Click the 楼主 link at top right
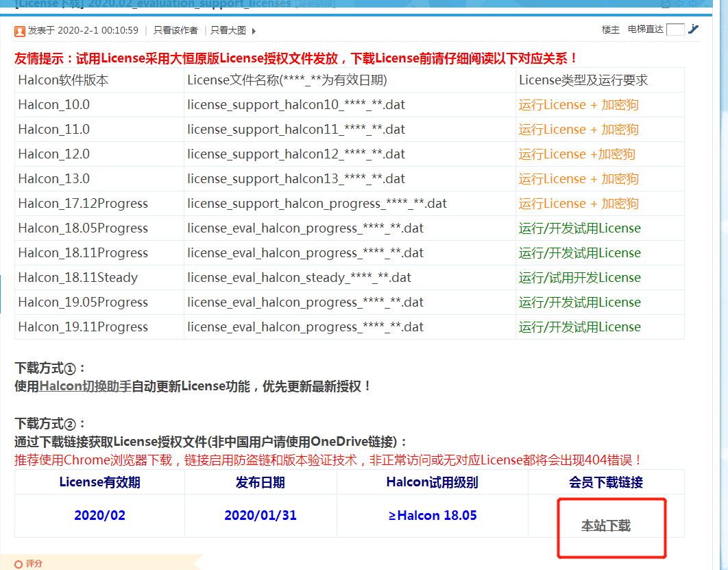Viewport: 728px width, 570px height. pyautogui.click(x=609, y=29)
